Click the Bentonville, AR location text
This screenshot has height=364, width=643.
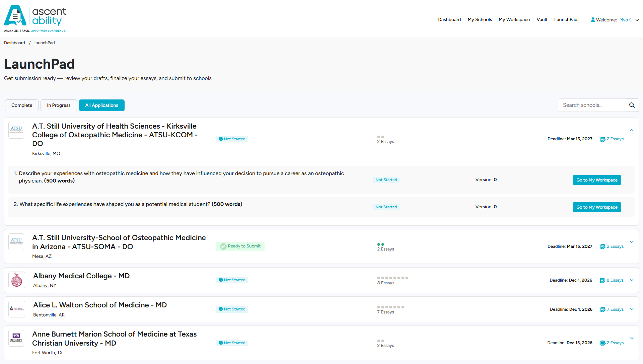(x=49, y=315)
